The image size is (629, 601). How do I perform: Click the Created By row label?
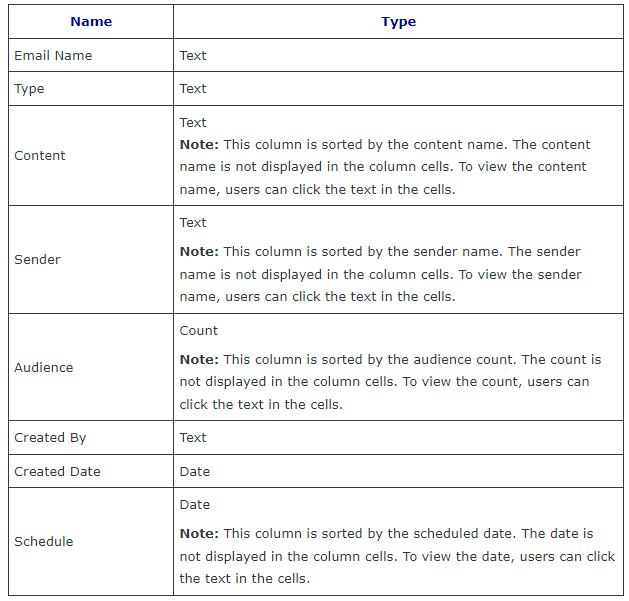click(x=50, y=438)
